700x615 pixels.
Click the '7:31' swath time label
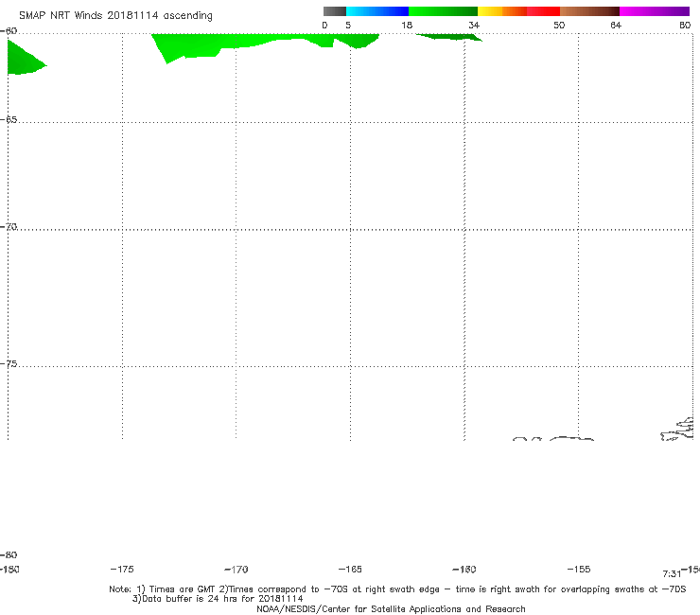tap(672, 574)
